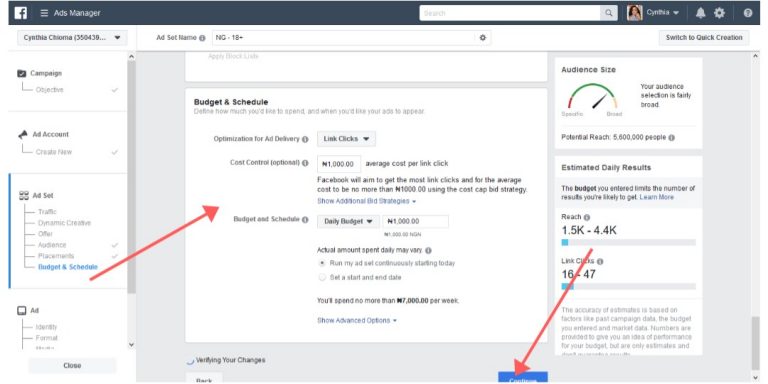Click the Ad section icon in sidebar

(22, 311)
